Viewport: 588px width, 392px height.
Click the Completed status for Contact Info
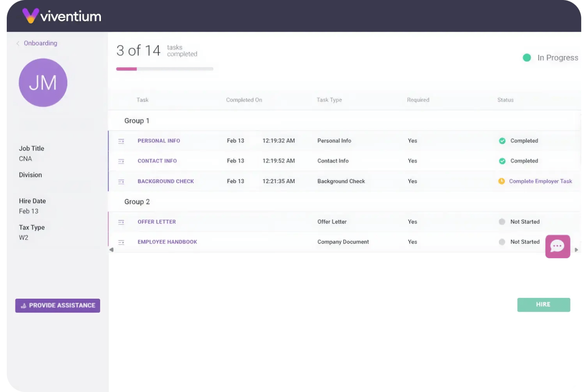pos(524,161)
